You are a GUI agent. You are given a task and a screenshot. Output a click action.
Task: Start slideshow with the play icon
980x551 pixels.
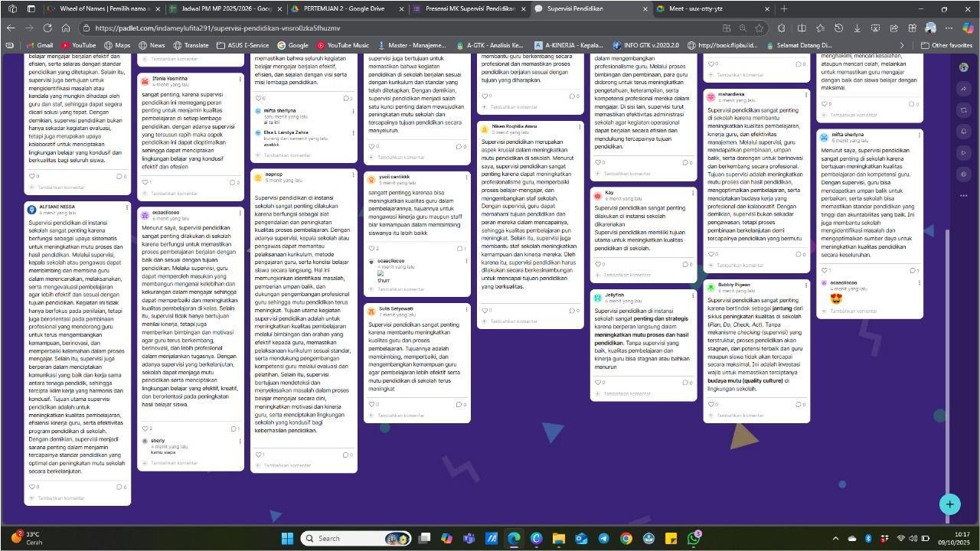(x=964, y=153)
